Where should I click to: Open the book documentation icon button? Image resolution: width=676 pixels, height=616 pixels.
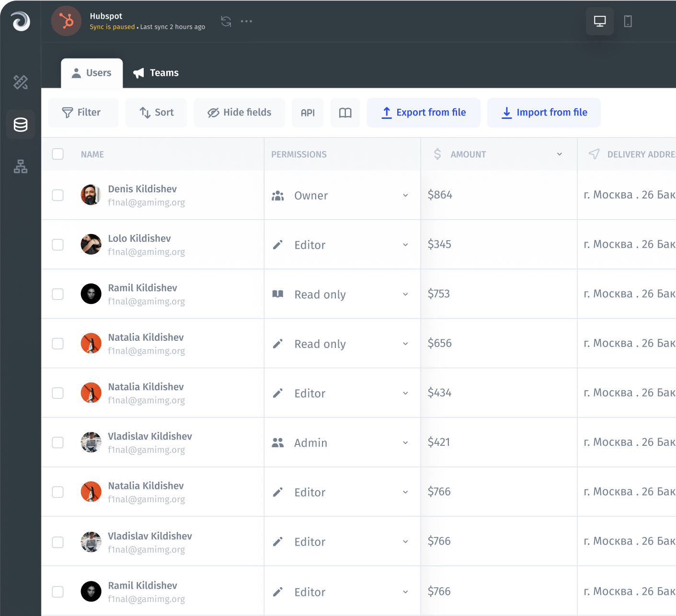coord(345,113)
